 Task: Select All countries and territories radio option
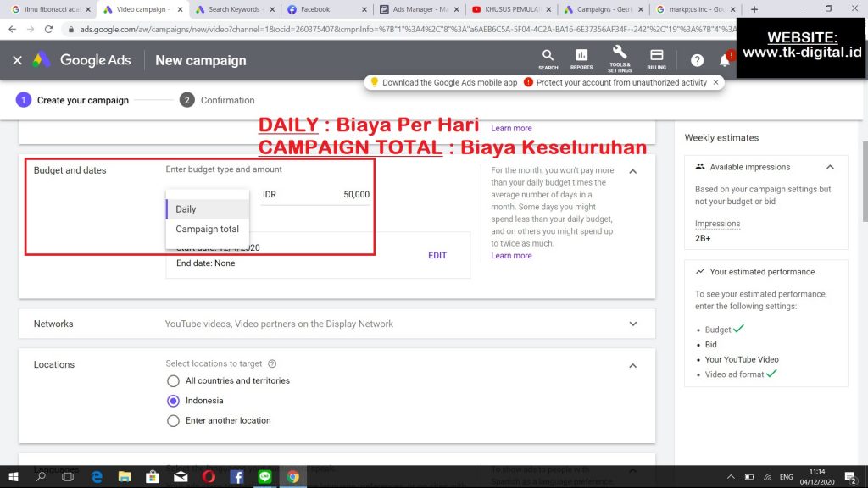[x=174, y=381]
